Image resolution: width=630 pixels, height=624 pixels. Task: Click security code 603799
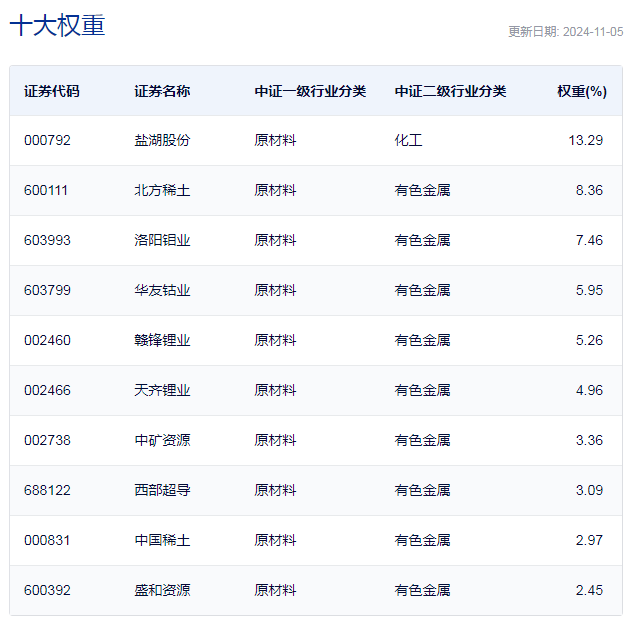[x=47, y=290]
